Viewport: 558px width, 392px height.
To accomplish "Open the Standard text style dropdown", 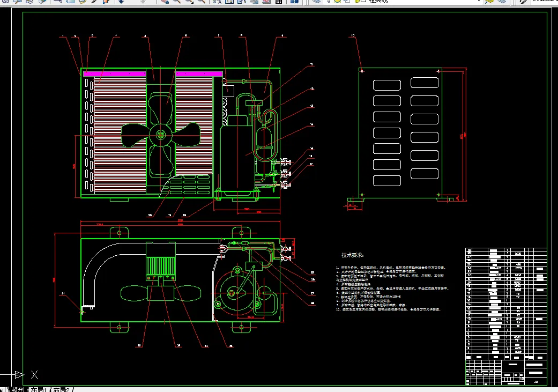I will click(x=544, y=2).
